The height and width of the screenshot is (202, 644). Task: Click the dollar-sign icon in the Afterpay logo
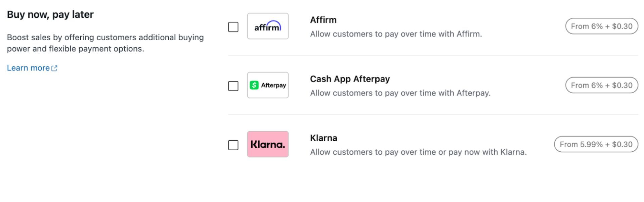click(255, 85)
